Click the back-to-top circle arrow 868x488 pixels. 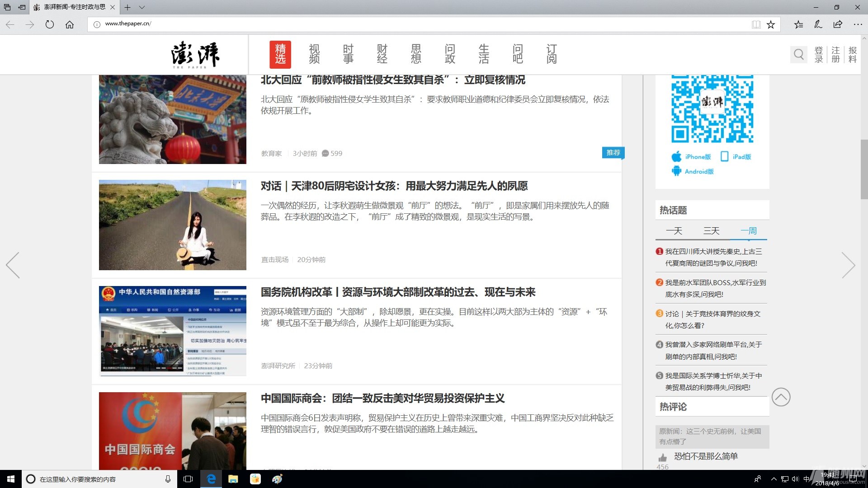(781, 397)
